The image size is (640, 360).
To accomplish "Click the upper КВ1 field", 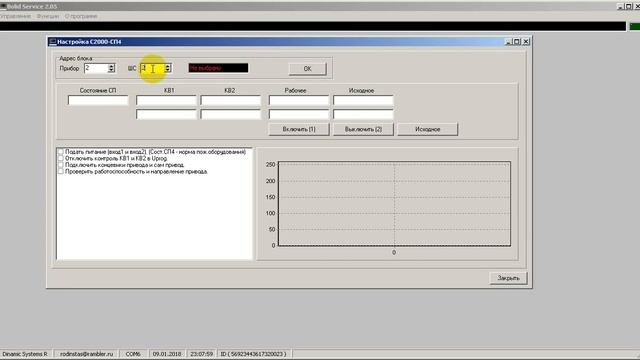I will pos(166,100).
